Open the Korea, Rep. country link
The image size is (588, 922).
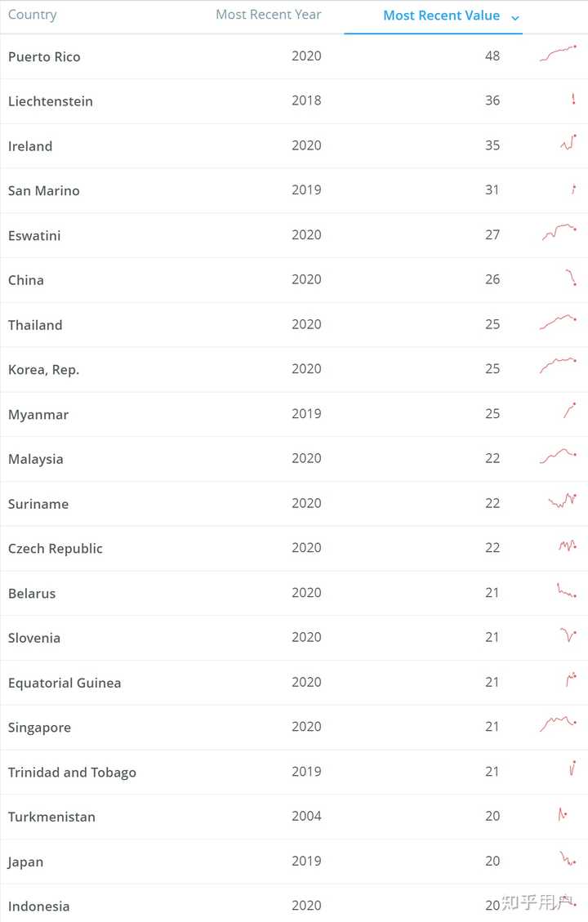pyautogui.click(x=43, y=370)
